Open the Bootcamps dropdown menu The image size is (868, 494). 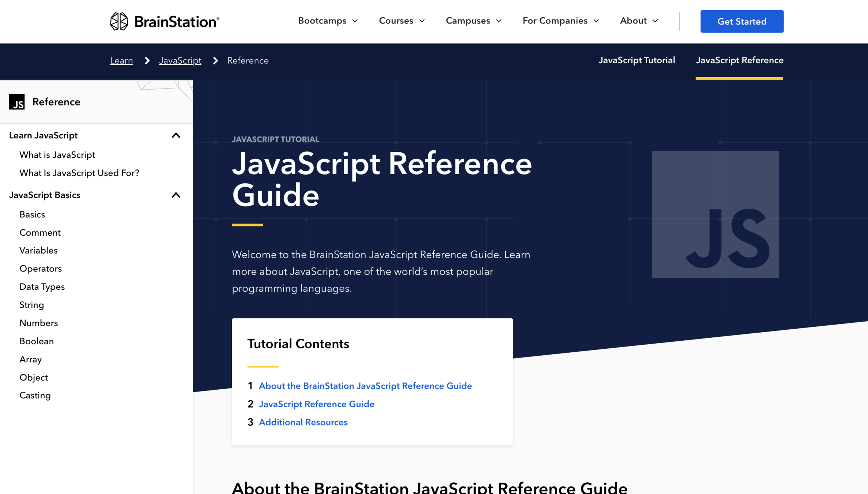[x=328, y=21]
